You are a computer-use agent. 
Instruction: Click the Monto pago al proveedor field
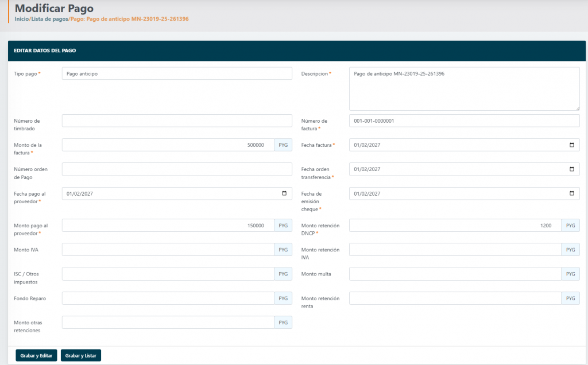(x=168, y=226)
